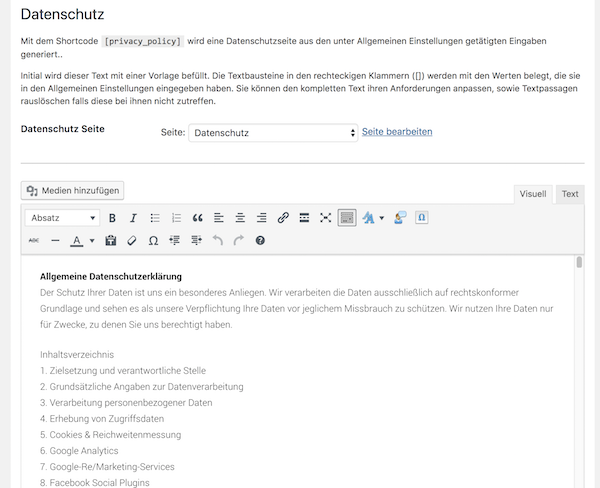Toggle the toolbar kitchen sink button
Screen dimensions: 600x488
pyautogui.click(x=347, y=218)
